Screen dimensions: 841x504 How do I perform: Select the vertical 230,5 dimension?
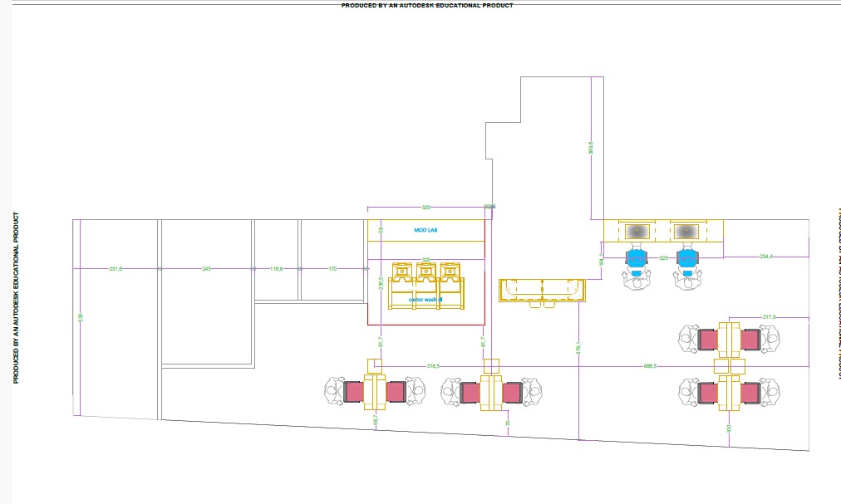(381, 283)
